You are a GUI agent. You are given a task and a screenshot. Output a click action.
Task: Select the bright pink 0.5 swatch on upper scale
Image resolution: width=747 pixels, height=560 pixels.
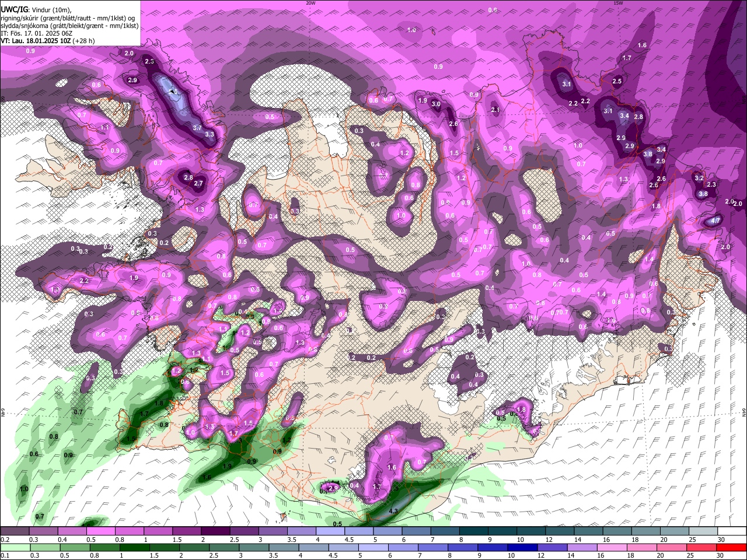100,531
